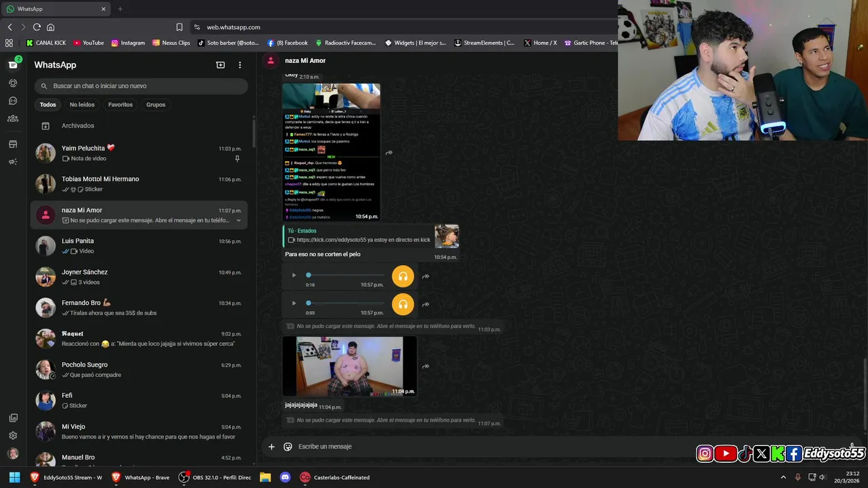Play the video thumbnail from 11:04 p.m.
This screenshot has height=488, width=868.
349,366
